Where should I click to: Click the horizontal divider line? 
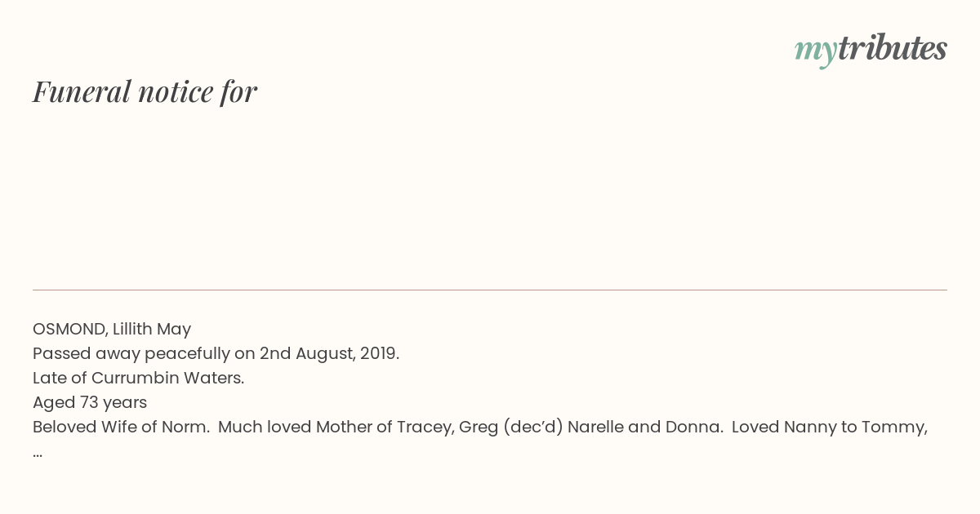click(x=490, y=290)
